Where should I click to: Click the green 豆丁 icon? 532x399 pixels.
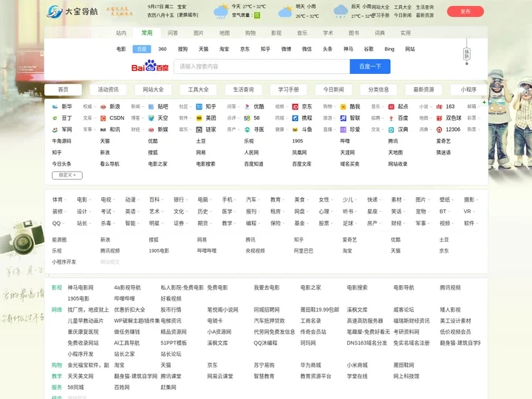point(55,118)
